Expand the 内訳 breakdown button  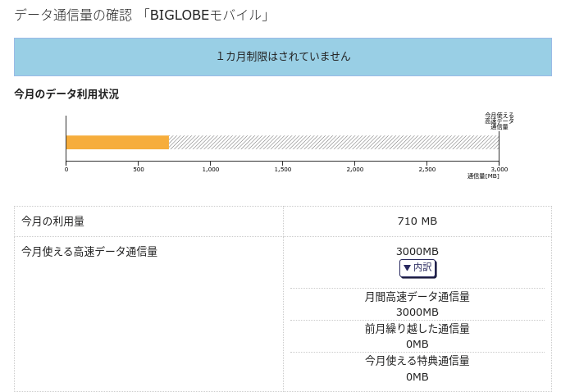coord(417,268)
